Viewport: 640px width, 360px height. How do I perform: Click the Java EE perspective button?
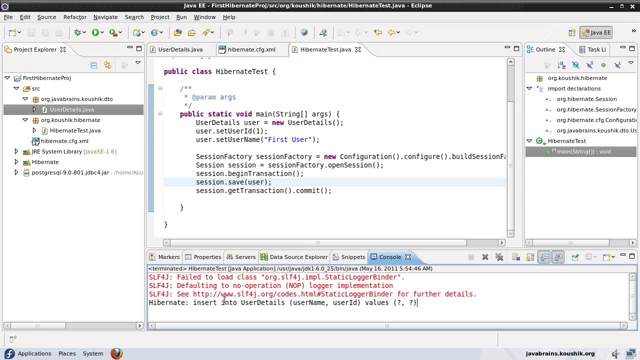pyautogui.click(x=597, y=33)
